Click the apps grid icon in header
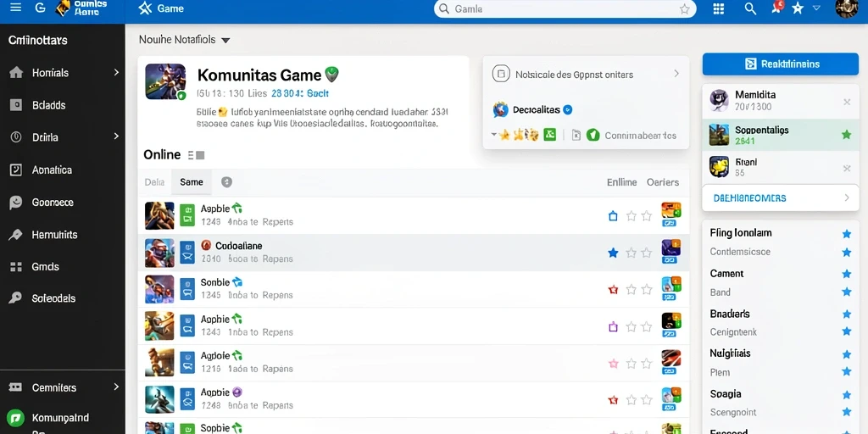The width and height of the screenshot is (868, 434). 719,8
